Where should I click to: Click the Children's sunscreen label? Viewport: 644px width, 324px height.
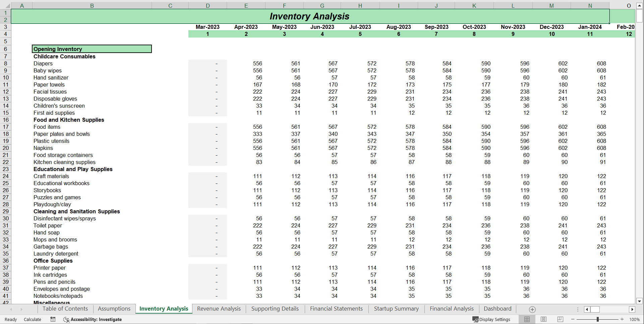tap(59, 106)
